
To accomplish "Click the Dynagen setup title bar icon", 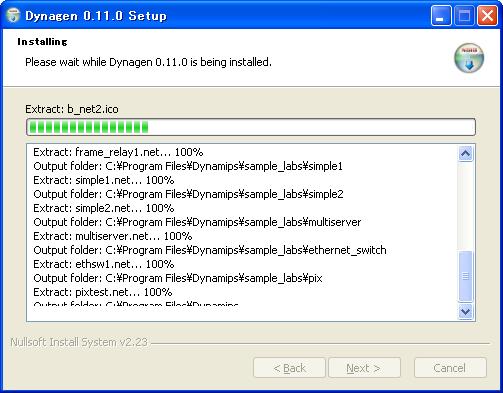I will [13, 15].
